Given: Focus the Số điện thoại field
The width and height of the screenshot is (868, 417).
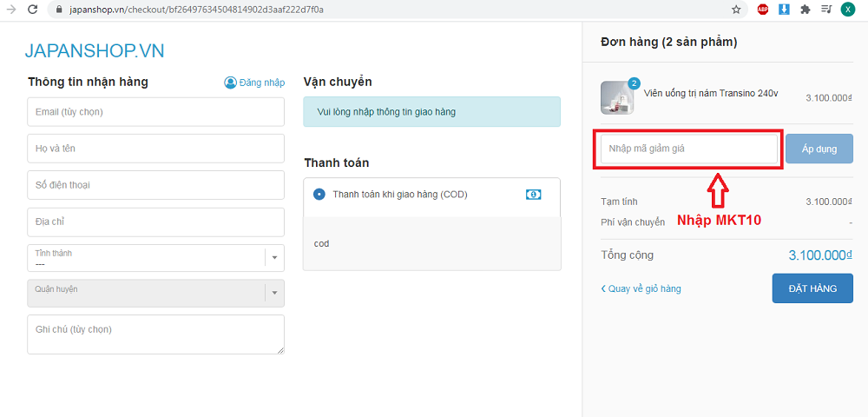Looking at the screenshot, I should [x=155, y=185].
